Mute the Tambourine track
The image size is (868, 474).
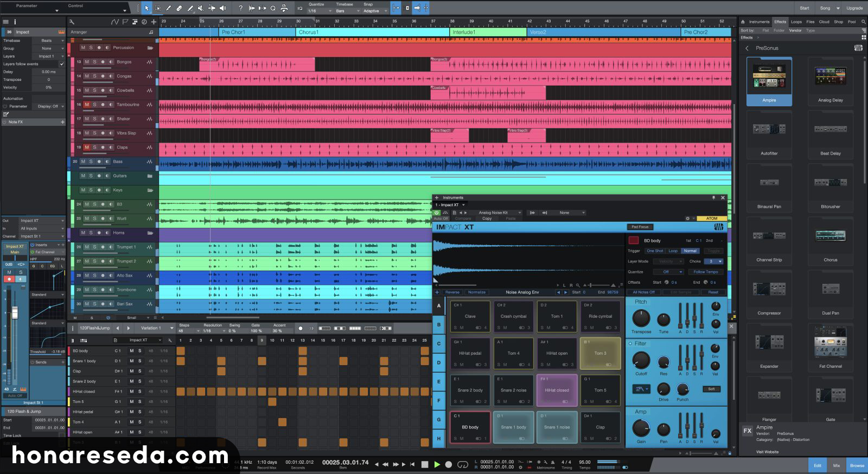point(87,105)
